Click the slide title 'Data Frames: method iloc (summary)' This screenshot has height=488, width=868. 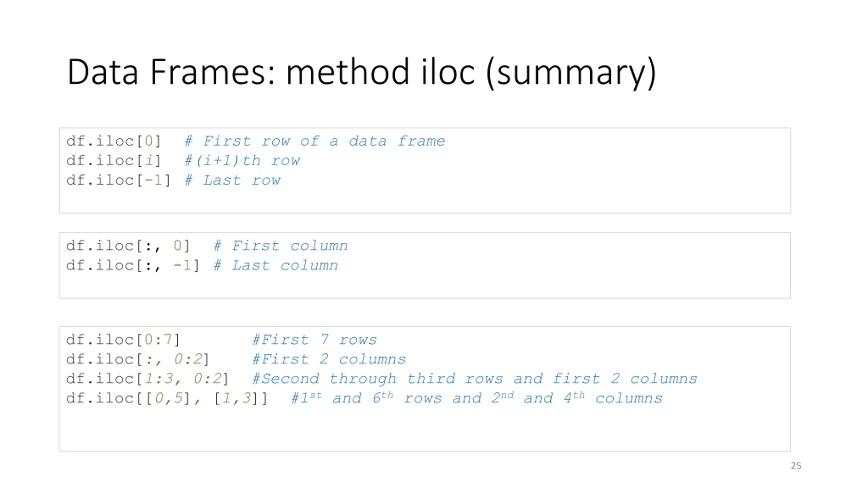click(362, 72)
